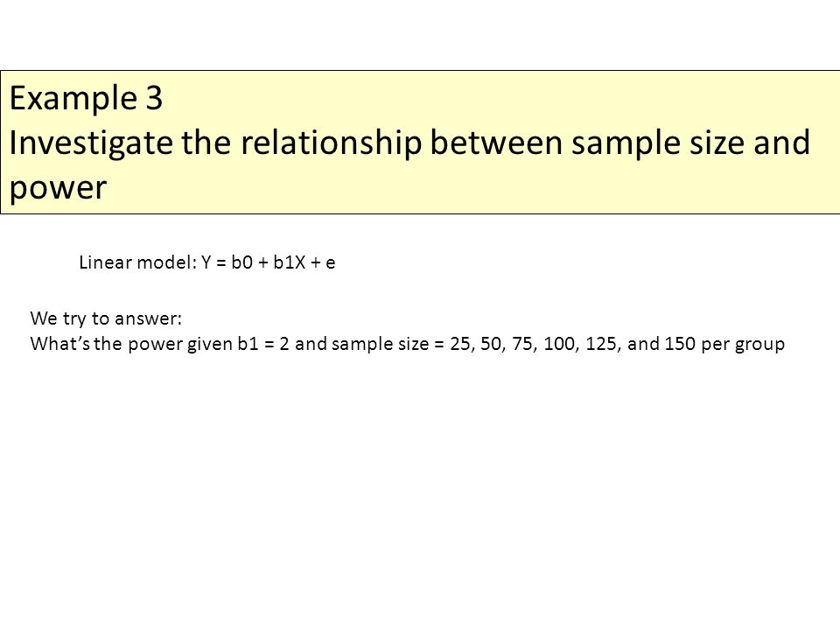Click the "We try to answer:" line
The image size is (840, 630).
pos(106,318)
